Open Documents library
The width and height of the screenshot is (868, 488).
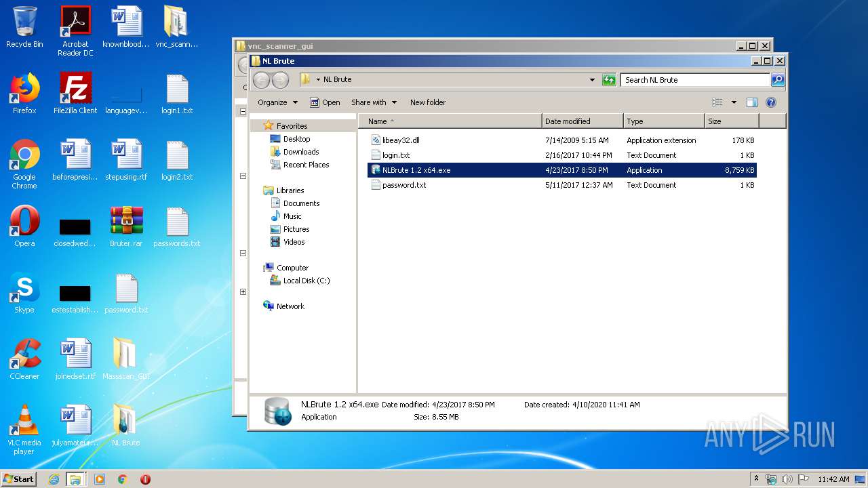[301, 203]
